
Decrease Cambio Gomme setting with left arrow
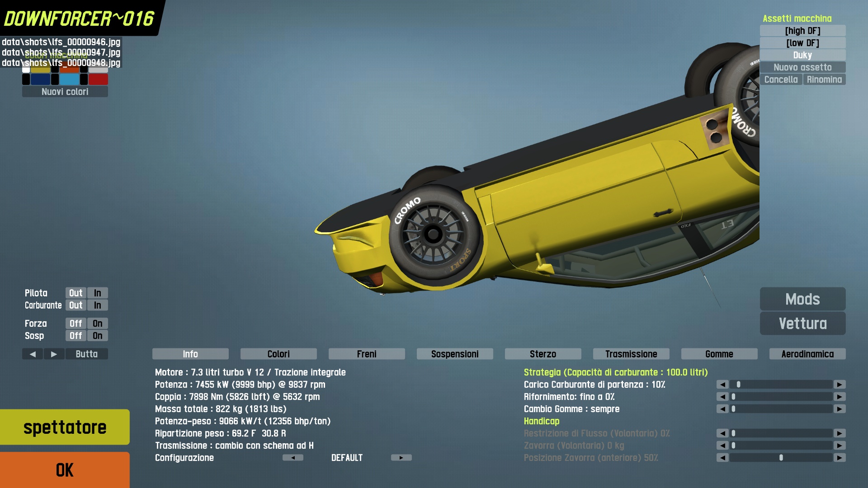722,409
